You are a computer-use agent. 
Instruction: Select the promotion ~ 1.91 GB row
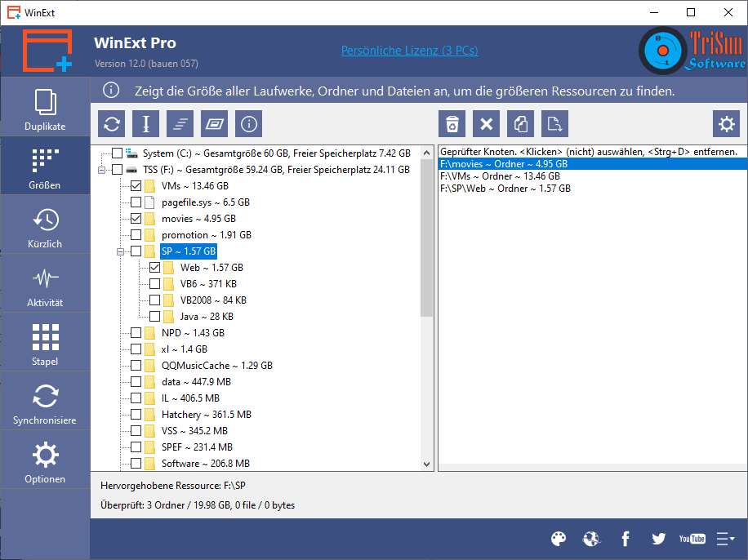(207, 234)
